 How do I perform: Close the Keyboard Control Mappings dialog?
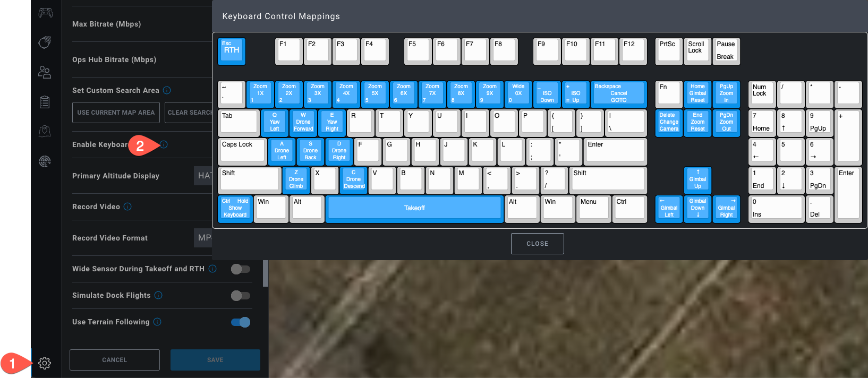click(x=537, y=244)
